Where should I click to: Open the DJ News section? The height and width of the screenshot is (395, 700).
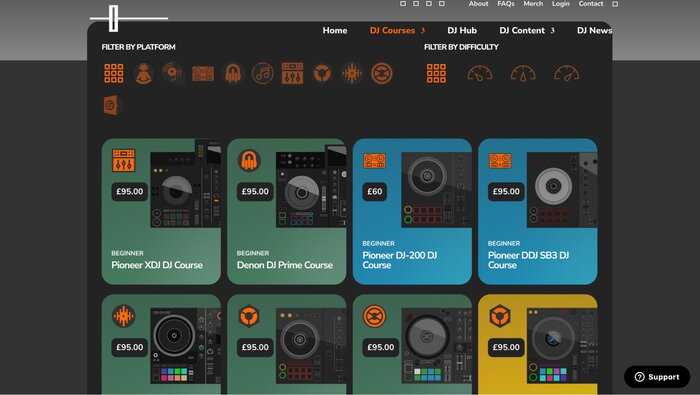point(595,30)
